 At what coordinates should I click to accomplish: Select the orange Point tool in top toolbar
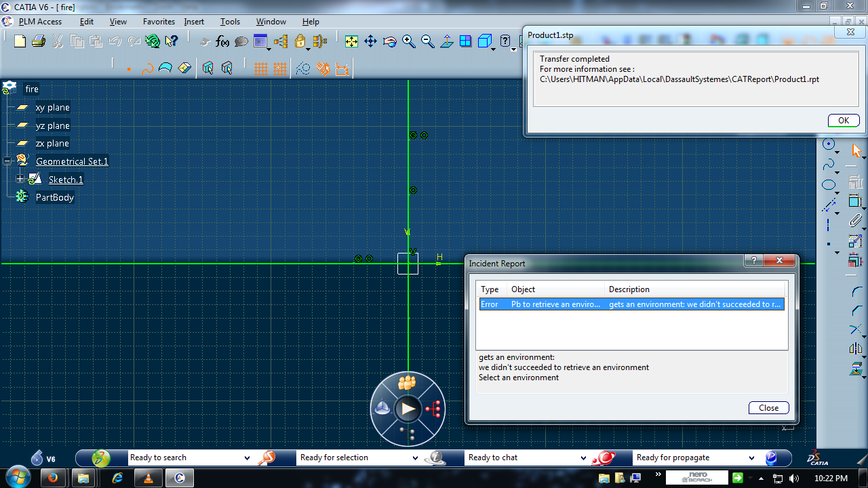[129, 68]
